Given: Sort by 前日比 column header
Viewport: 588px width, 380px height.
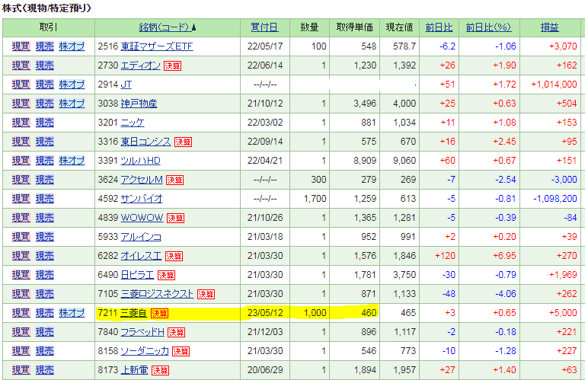Looking at the screenshot, I should pyautogui.click(x=439, y=27).
